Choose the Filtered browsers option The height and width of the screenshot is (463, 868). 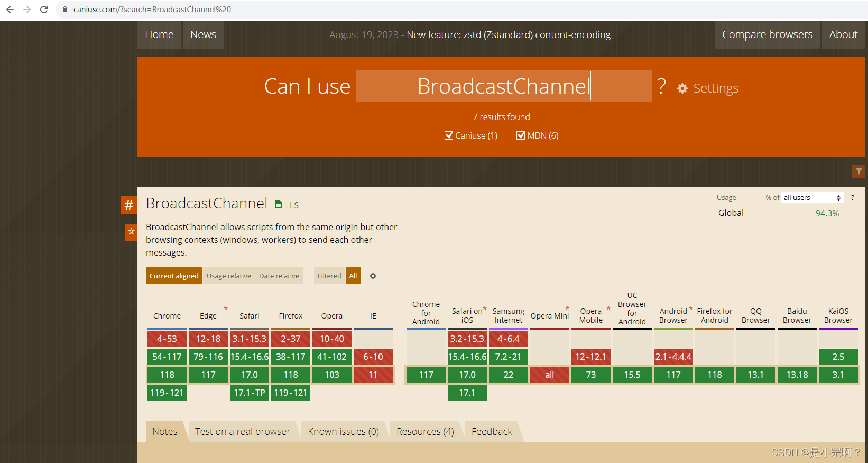coord(329,276)
